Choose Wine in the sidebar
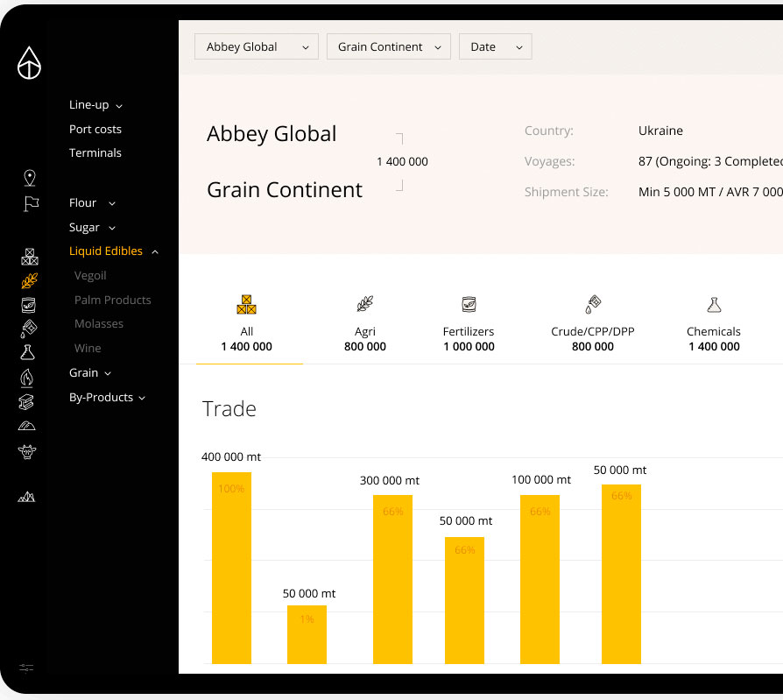Screen dimensions: 783x700 88,349
